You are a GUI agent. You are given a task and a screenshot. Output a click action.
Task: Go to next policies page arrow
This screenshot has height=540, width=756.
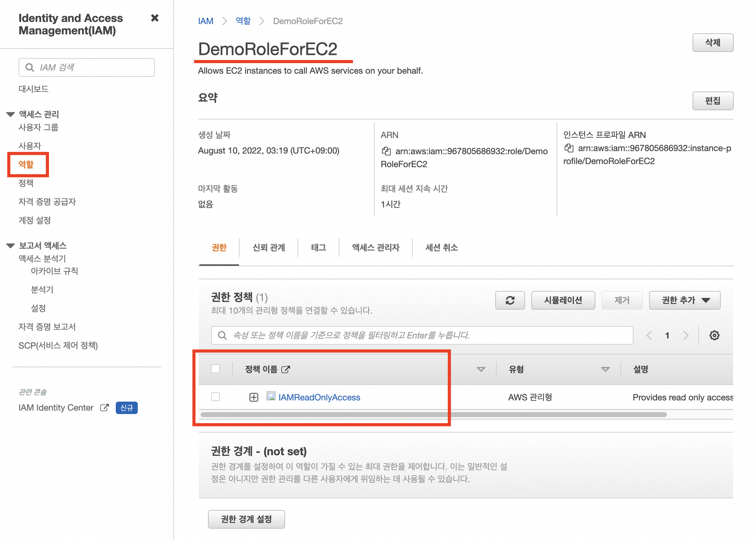686,335
